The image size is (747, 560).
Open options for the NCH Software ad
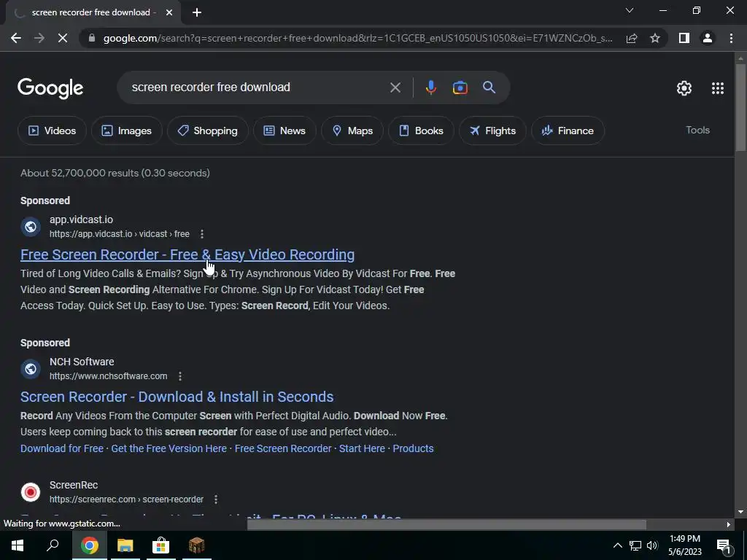(180, 376)
